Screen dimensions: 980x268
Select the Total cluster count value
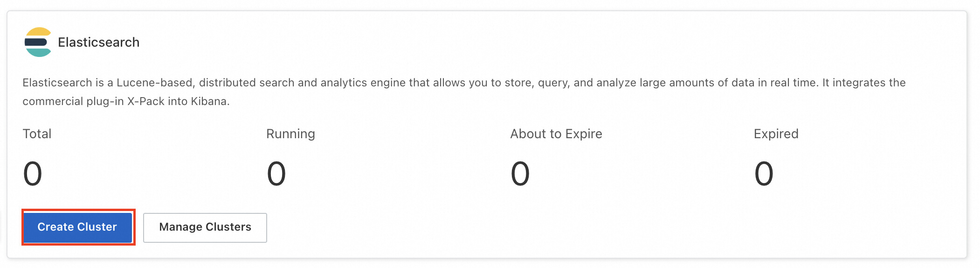(x=33, y=174)
